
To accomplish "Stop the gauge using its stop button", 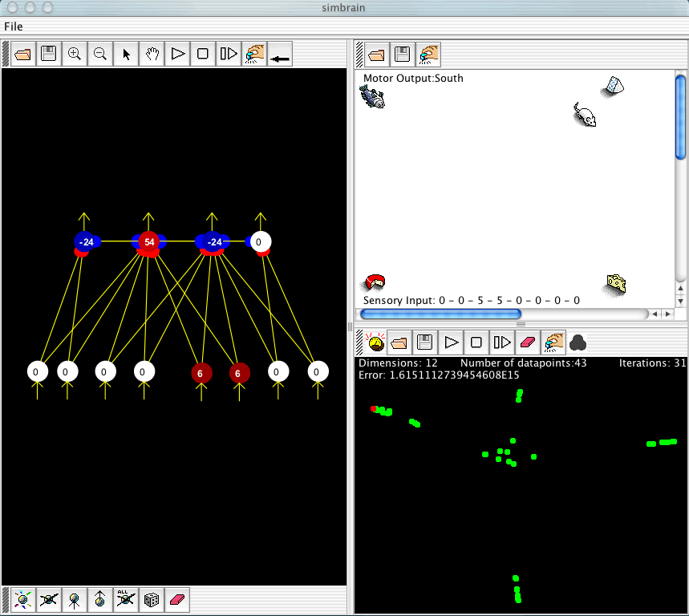I will pos(476,342).
